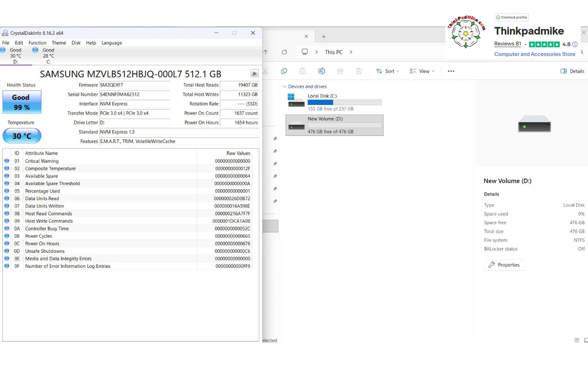Collapse the Devices and drives group
This screenshot has height=369, width=588.
284,87
